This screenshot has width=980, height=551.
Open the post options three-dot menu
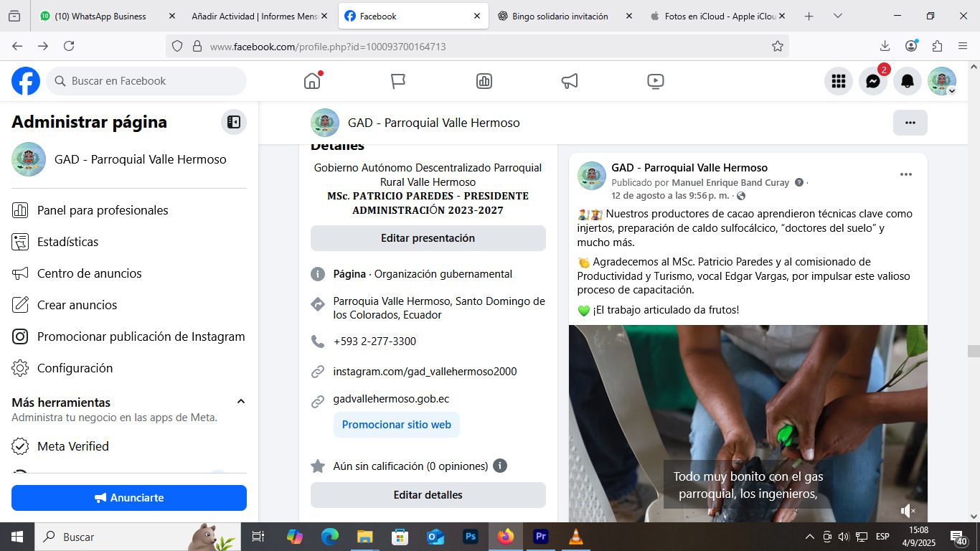pyautogui.click(x=905, y=174)
